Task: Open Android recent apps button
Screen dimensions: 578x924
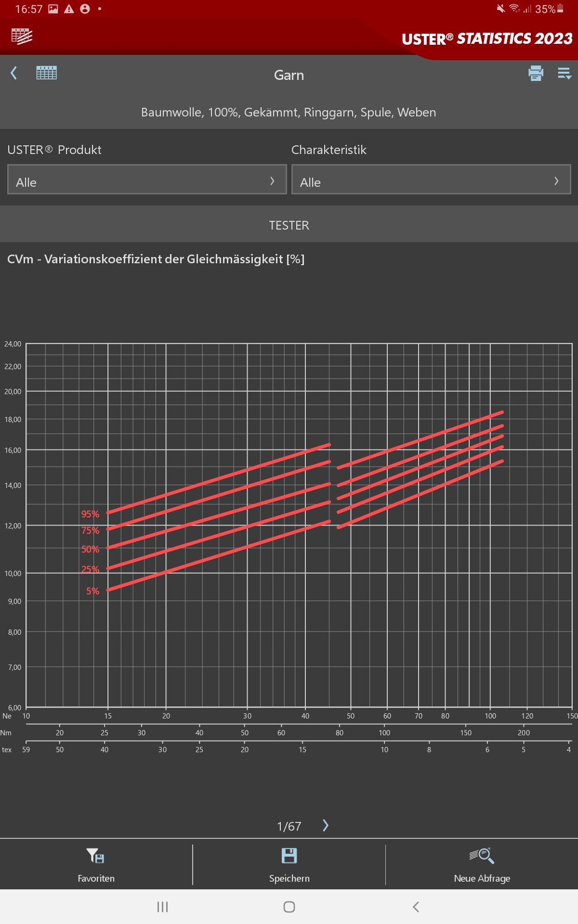Action: (x=163, y=907)
